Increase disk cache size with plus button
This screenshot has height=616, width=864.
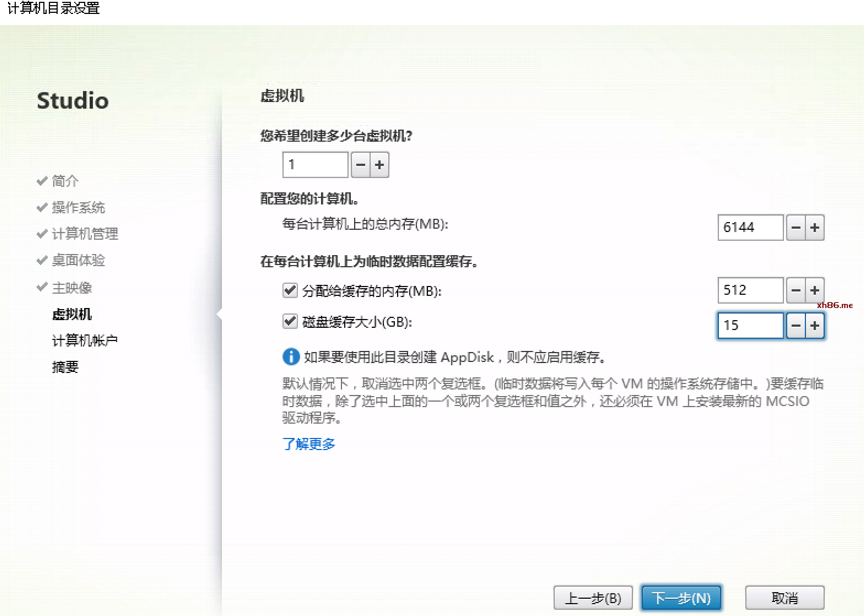tap(814, 326)
